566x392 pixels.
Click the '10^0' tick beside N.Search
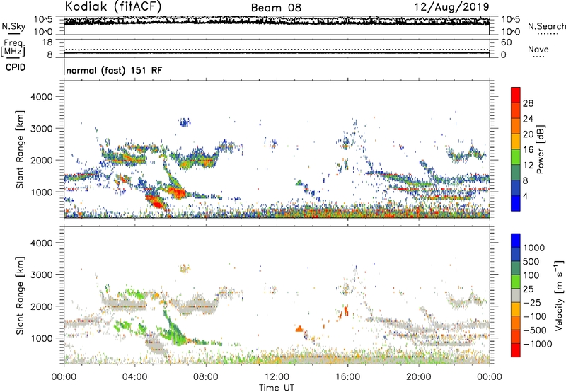click(511, 32)
